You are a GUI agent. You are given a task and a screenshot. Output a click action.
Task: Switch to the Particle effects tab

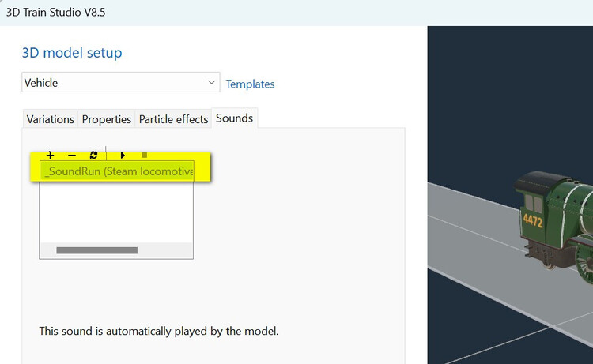coord(174,119)
